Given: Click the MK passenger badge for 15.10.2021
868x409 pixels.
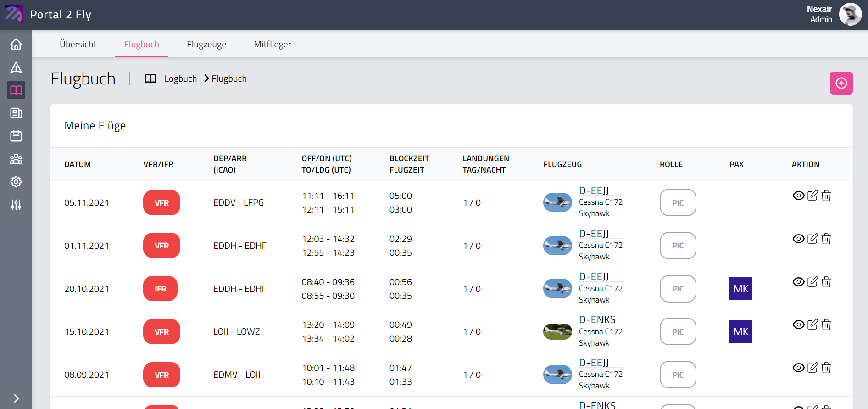Looking at the screenshot, I should tap(740, 331).
